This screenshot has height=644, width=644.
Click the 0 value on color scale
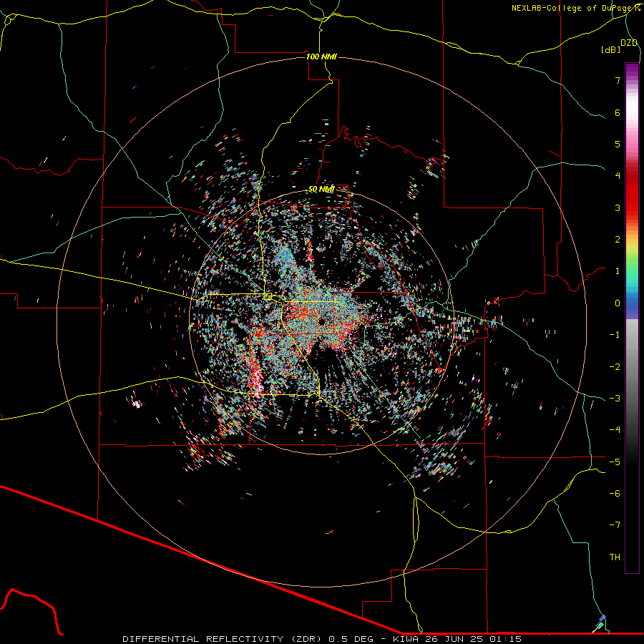[618, 303]
